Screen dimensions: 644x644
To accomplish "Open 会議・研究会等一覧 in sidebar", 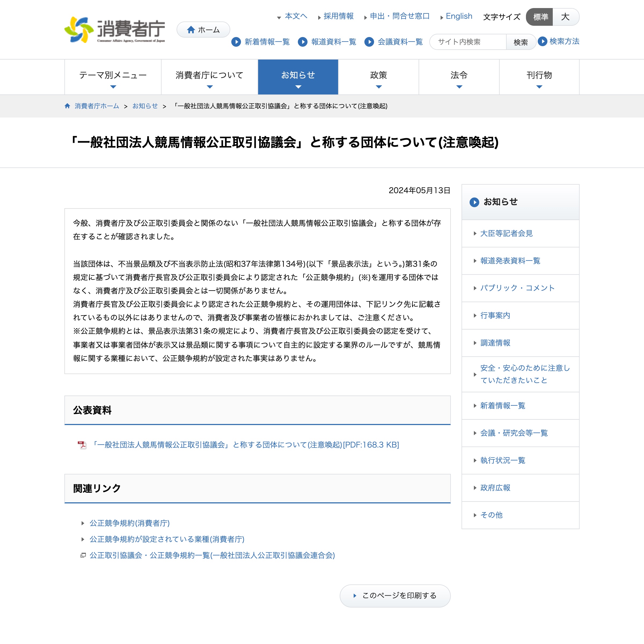I will (x=520, y=433).
